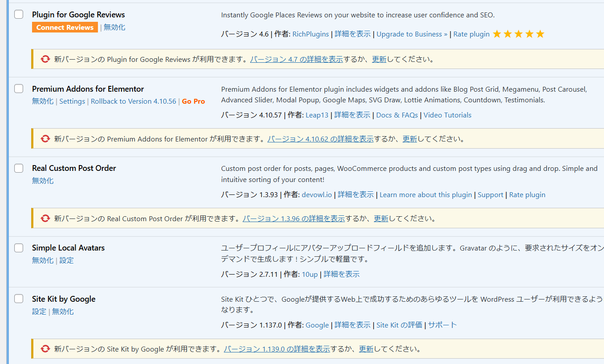Select the Simple Local Avatars checkbox

click(x=19, y=248)
